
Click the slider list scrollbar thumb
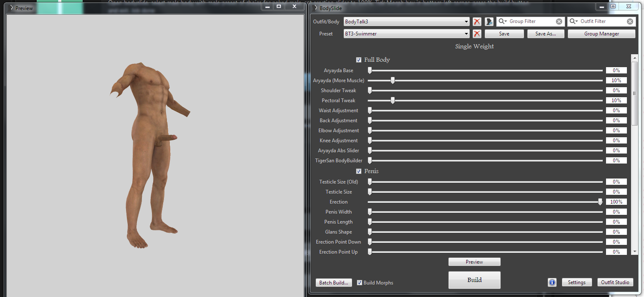coord(635,93)
